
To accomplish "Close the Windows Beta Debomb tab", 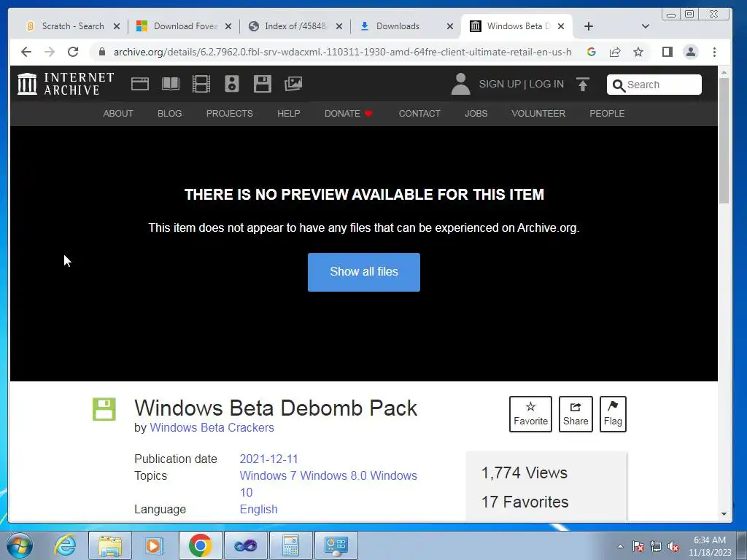I will tap(561, 26).
